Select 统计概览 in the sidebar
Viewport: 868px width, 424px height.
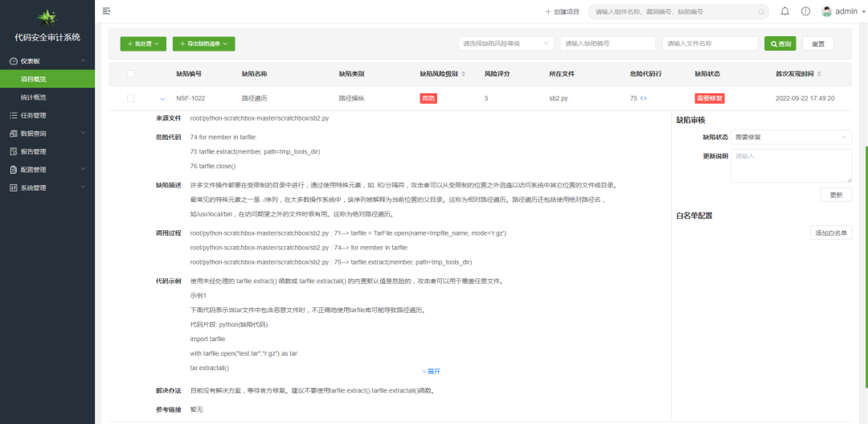[x=34, y=97]
